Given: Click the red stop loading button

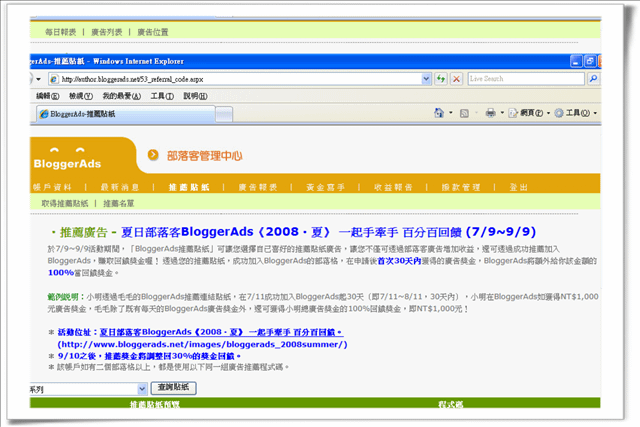Looking at the screenshot, I should [x=456, y=79].
